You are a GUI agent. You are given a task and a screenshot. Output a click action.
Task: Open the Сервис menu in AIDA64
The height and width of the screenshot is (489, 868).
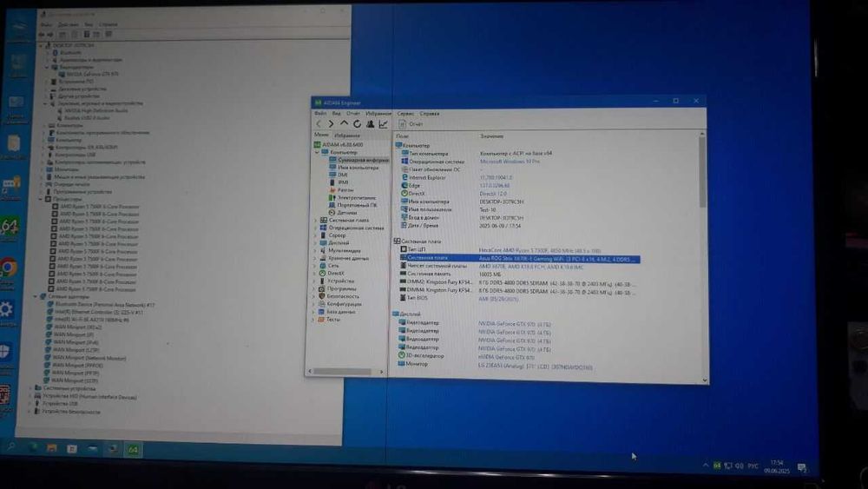pos(405,114)
